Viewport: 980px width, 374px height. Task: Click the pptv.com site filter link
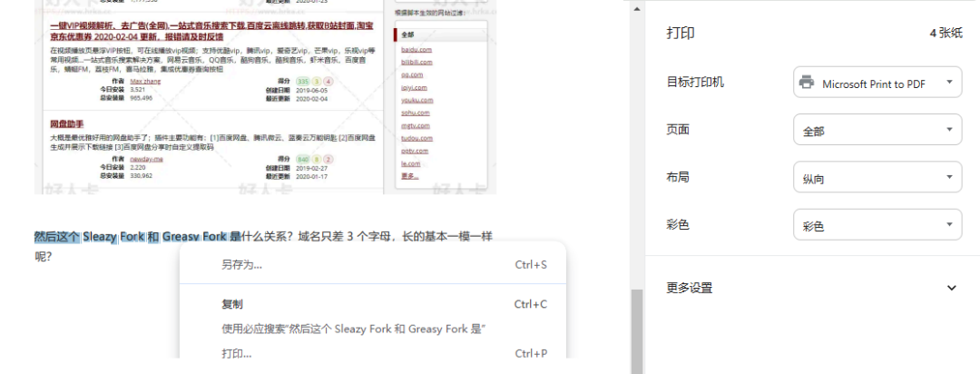(x=415, y=151)
